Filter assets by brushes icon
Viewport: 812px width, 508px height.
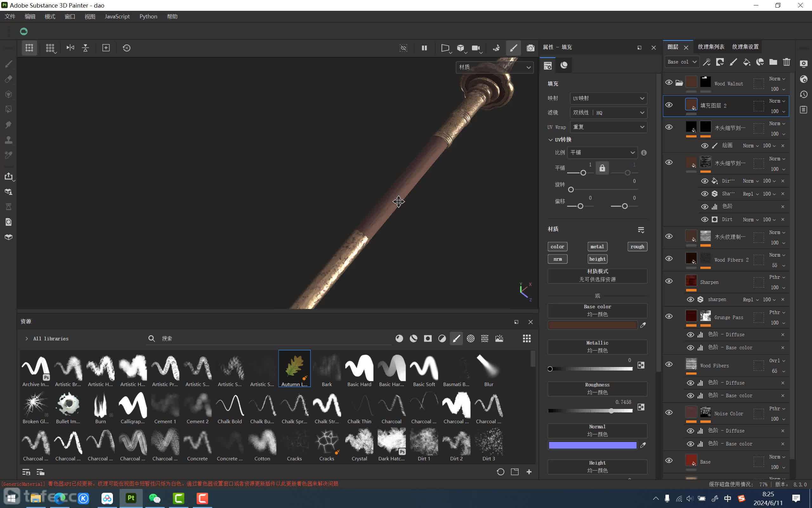coord(456,338)
